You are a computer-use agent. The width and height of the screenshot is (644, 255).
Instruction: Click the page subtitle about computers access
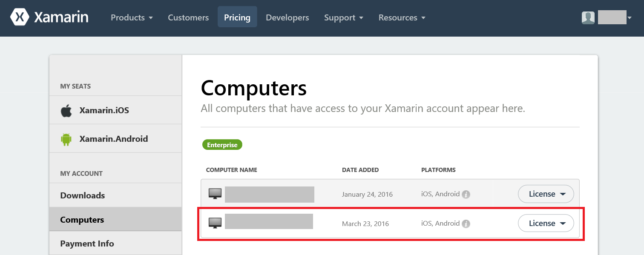point(363,109)
